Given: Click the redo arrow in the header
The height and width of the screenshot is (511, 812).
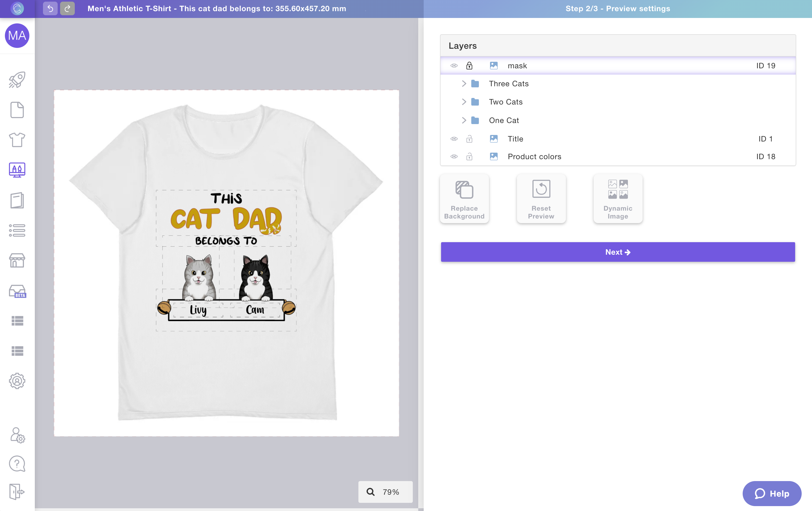Looking at the screenshot, I should point(67,8).
